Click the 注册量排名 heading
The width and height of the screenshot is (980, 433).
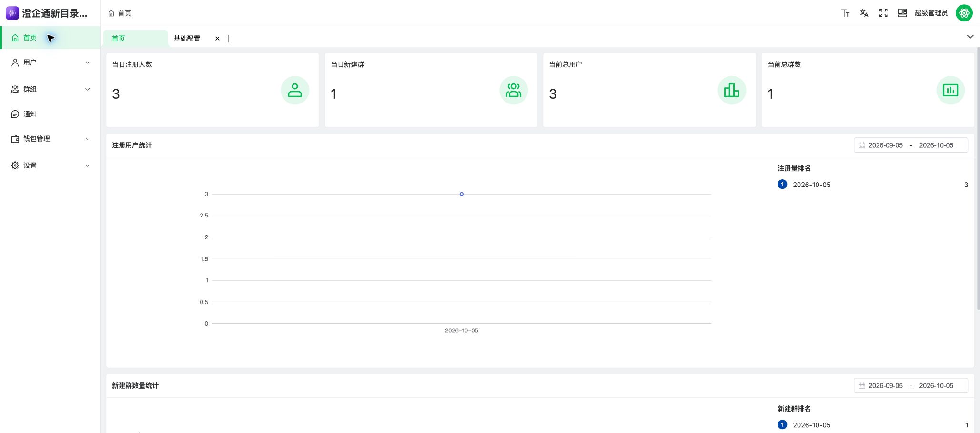[x=794, y=168]
